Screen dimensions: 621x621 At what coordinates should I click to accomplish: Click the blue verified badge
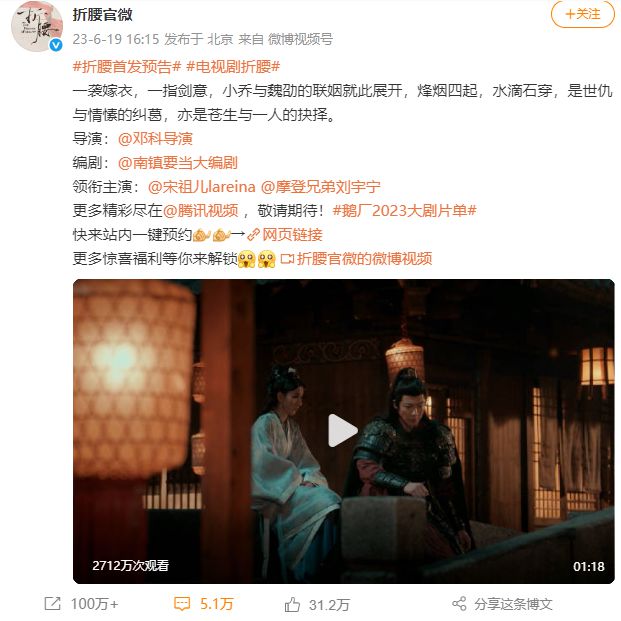[56, 45]
